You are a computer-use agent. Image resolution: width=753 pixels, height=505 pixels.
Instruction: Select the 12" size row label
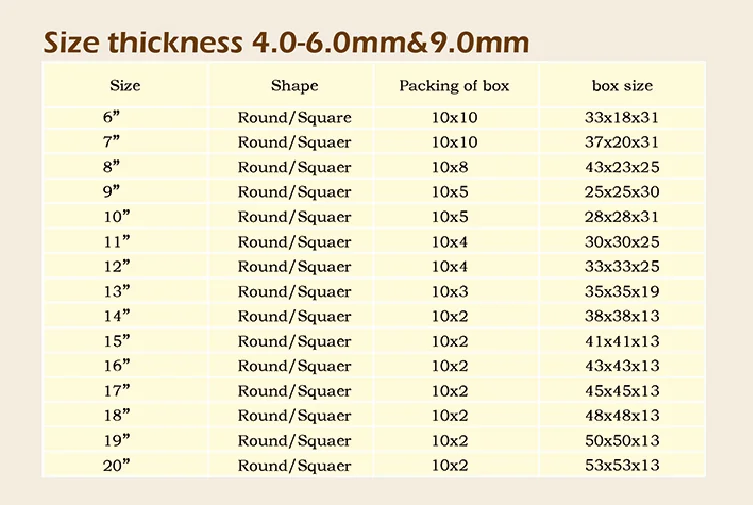116,266
